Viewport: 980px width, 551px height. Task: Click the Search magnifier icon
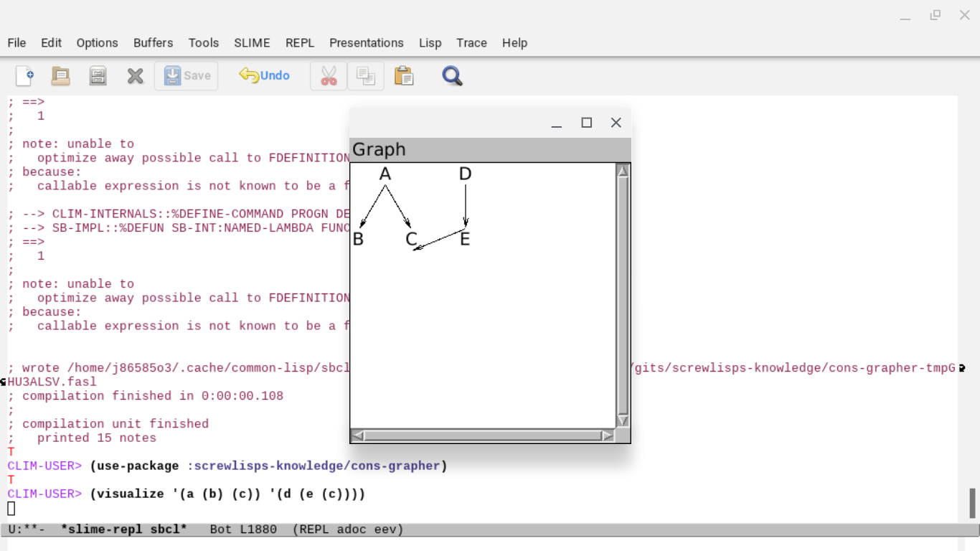pos(452,76)
